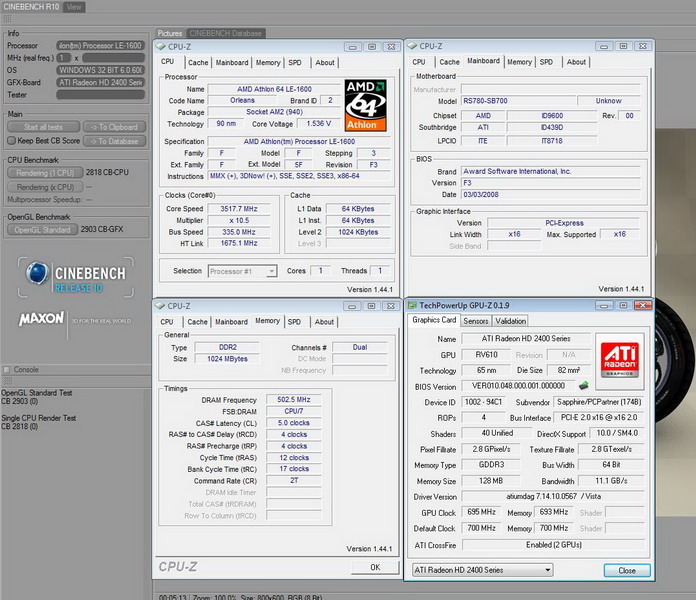Select the Graphics Card tab in GPU-Z
The image size is (696, 600).
tap(434, 320)
